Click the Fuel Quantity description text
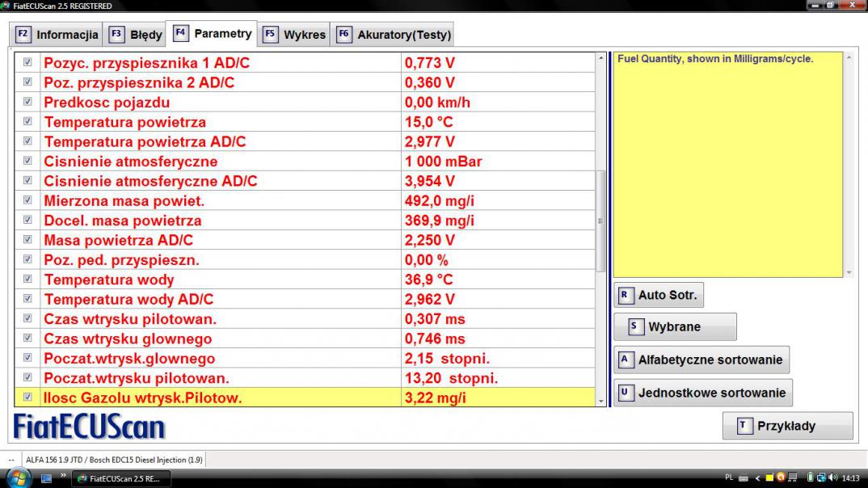Viewport: 868px width, 488px height. 715,59
